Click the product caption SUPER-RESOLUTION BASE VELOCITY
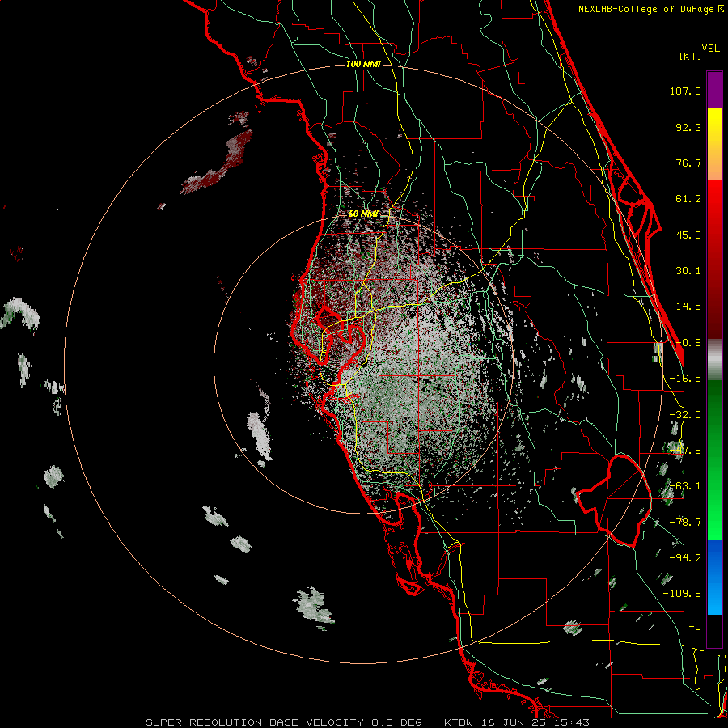Image resolution: width=728 pixels, height=728 pixels. click(x=256, y=722)
